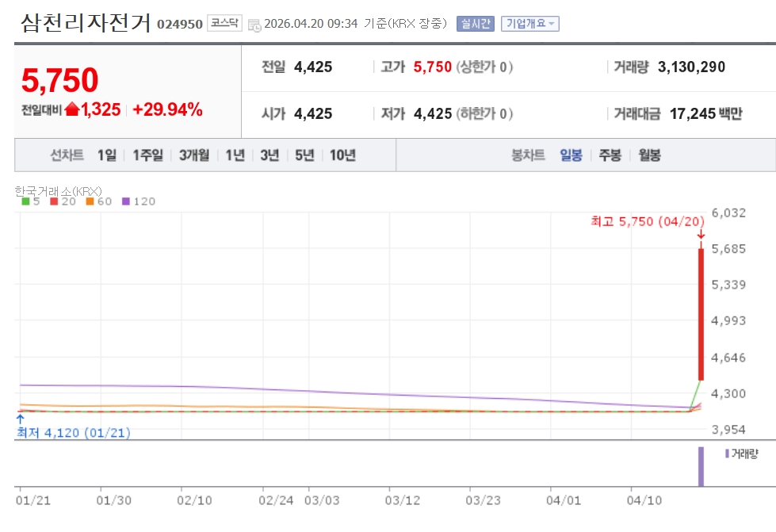
Task: Switch to the 10년 line chart
Action: 342,155
